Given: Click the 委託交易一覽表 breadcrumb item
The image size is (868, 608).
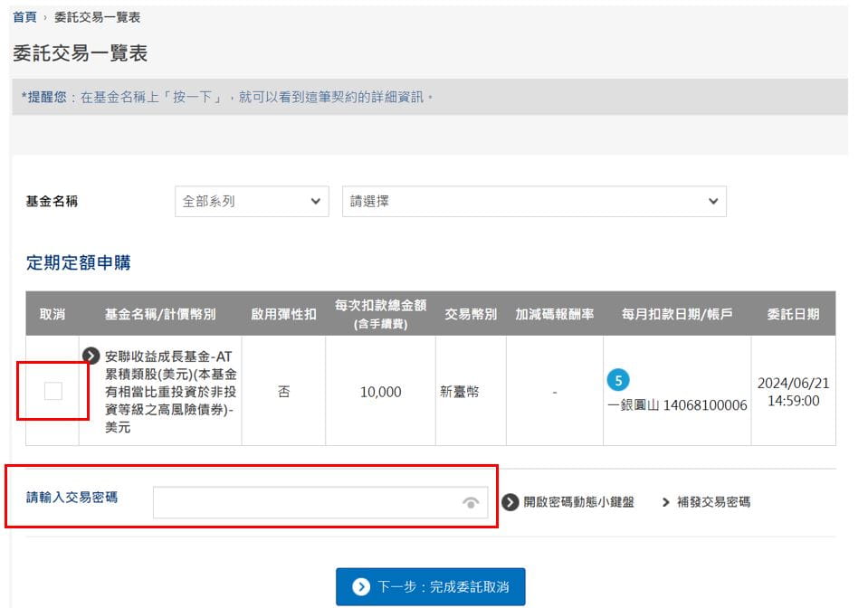Looking at the screenshot, I should pos(98,17).
